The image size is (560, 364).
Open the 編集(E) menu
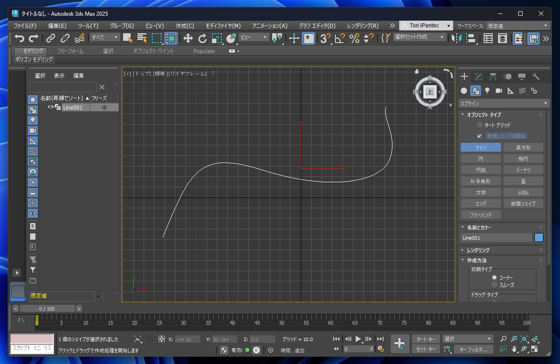pyautogui.click(x=57, y=26)
